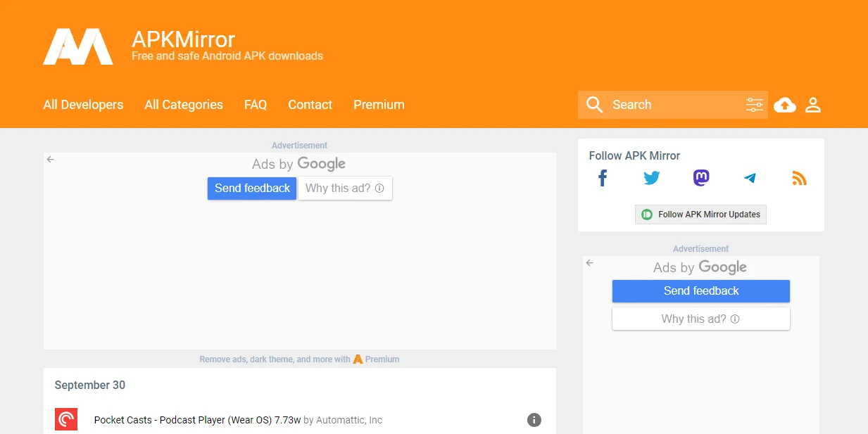Click the Pocket Casts app icon
Image resolution: width=868 pixels, height=434 pixels.
tap(66, 420)
